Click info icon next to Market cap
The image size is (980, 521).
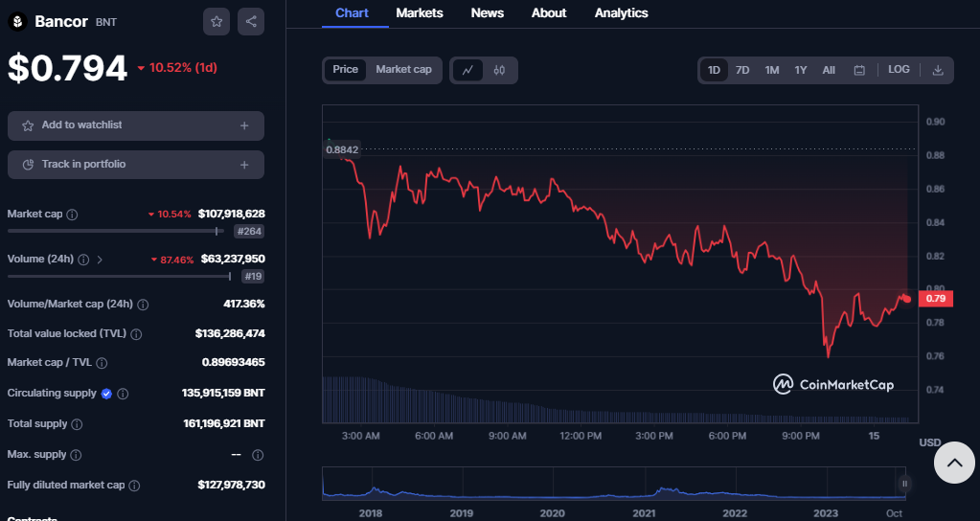coord(72,215)
